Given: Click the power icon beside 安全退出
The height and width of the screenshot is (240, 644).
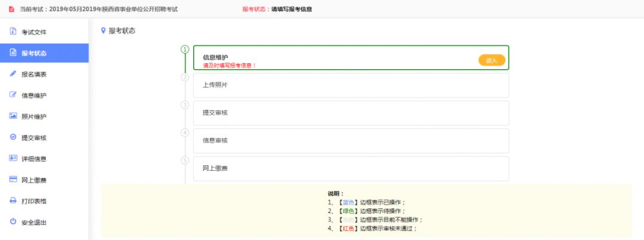Looking at the screenshot, I should (13, 222).
